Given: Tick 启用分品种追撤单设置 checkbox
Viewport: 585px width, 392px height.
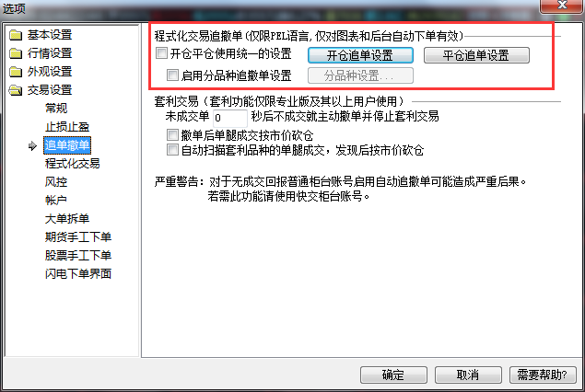Looking at the screenshot, I should pyautogui.click(x=172, y=75).
